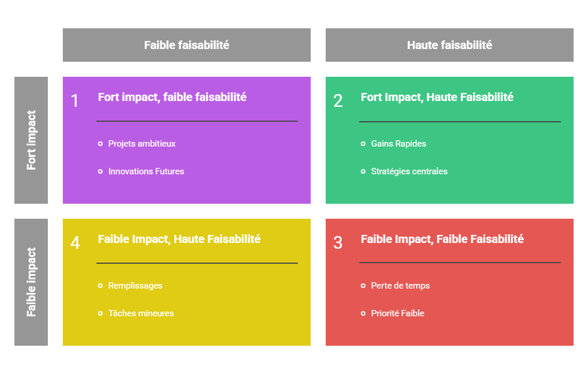
Task: Select the "Innovations Futures" bullet item
Action: pos(146,171)
